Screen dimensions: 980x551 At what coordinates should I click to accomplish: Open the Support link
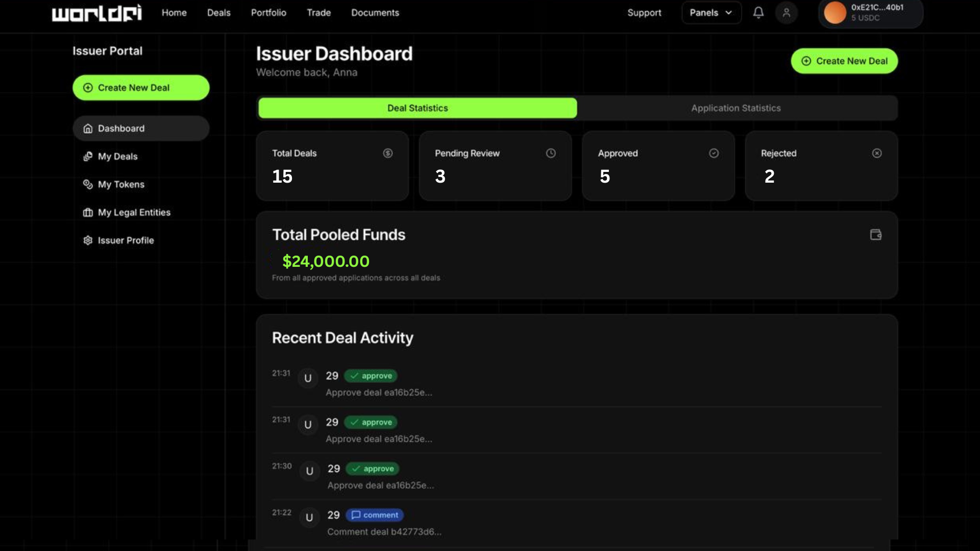point(644,13)
